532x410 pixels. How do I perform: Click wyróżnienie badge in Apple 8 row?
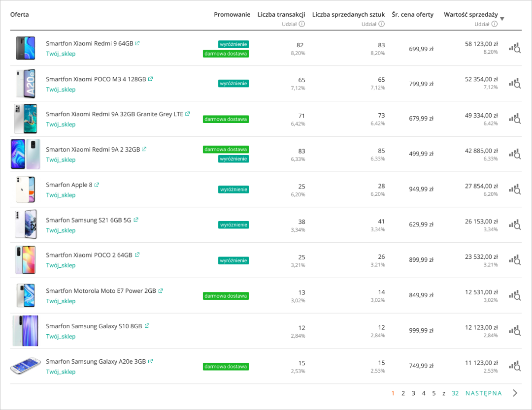(x=233, y=189)
